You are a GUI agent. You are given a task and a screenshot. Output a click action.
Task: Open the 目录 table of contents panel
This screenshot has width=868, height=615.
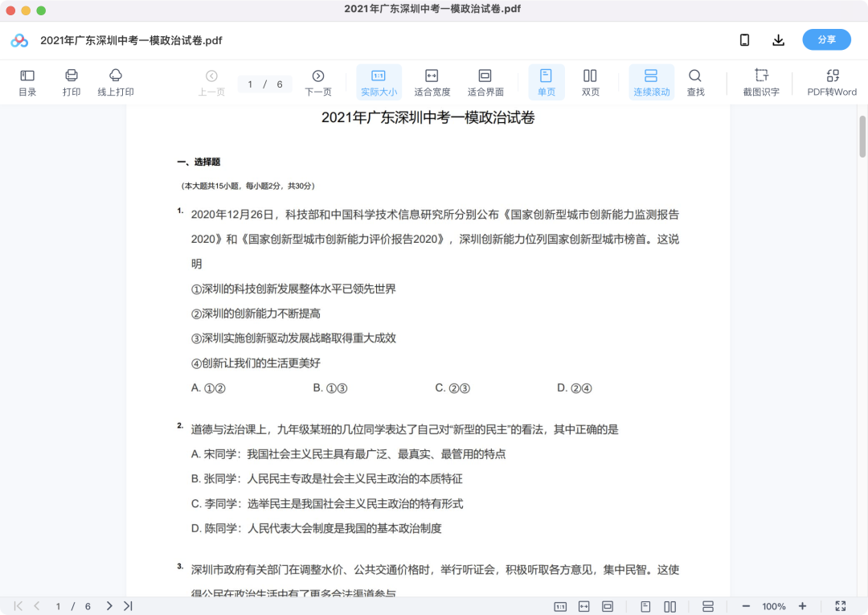(x=27, y=83)
